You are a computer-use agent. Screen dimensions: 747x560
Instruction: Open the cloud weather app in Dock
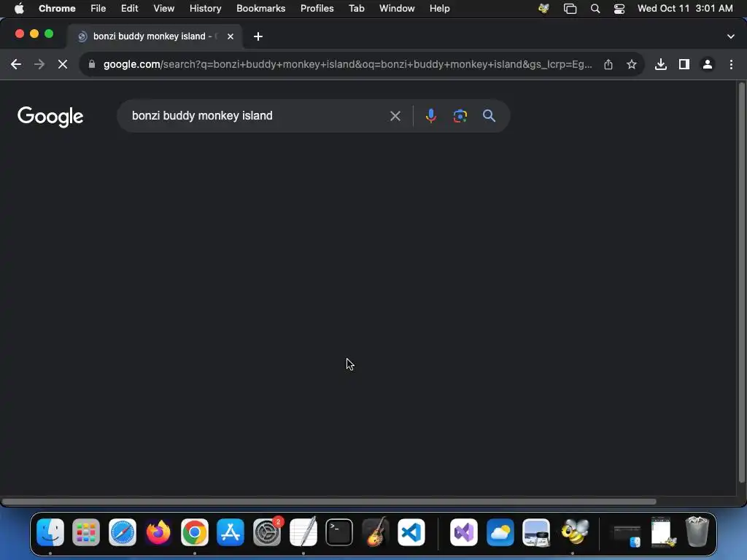coord(500,532)
